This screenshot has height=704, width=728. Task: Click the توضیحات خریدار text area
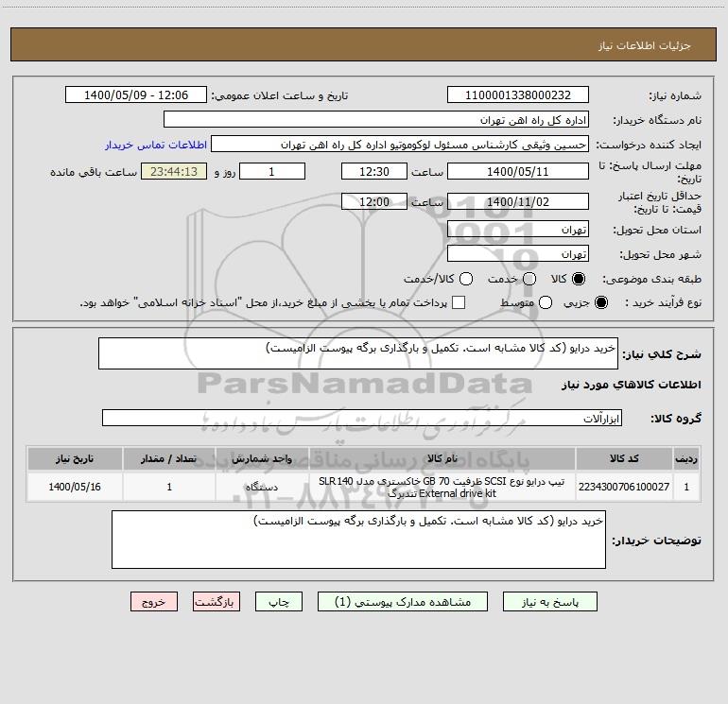(x=358, y=540)
